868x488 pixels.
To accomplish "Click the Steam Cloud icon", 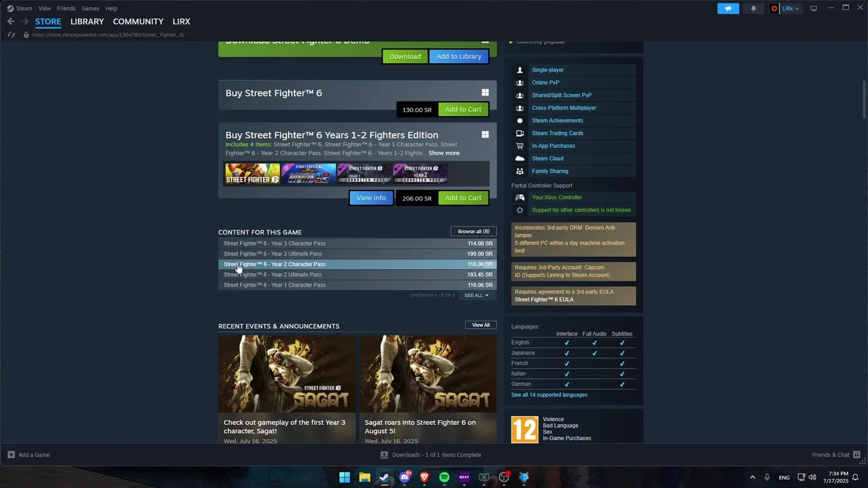I will point(519,159).
